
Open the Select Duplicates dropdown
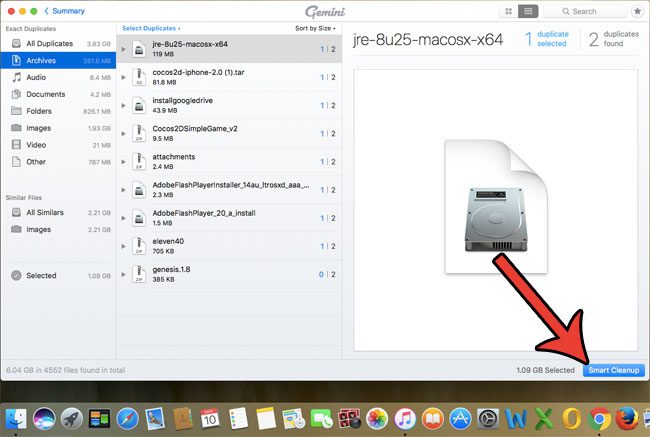coord(151,28)
